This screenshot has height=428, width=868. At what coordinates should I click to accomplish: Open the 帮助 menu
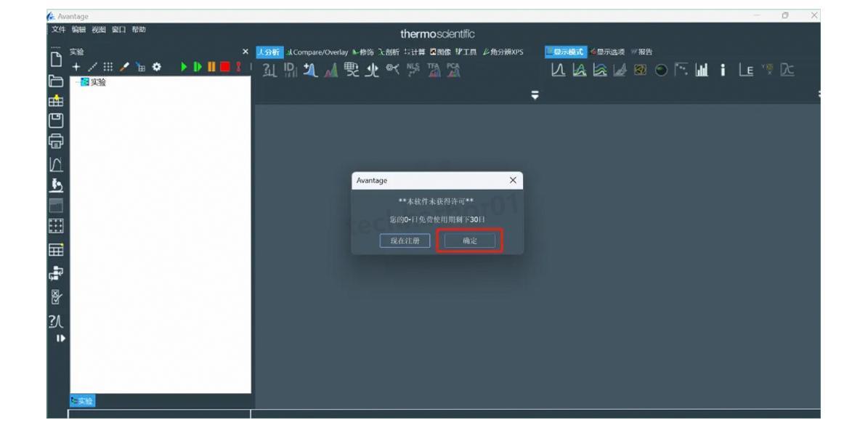pyautogui.click(x=138, y=29)
